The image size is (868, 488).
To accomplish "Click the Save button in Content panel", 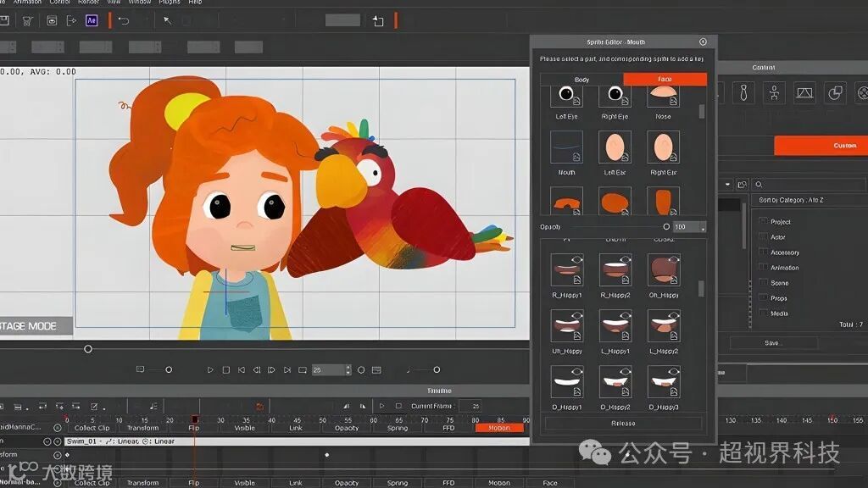I will (x=773, y=343).
